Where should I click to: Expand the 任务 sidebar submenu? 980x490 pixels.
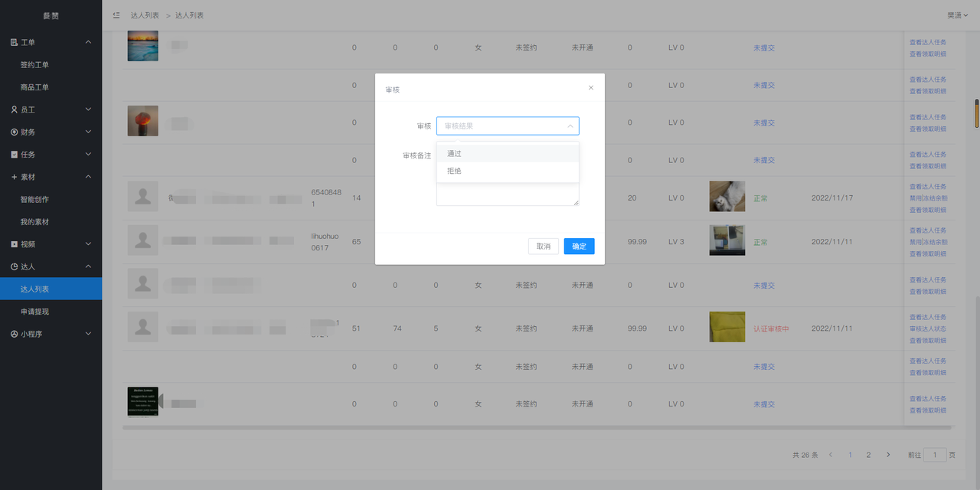click(x=51, y=155)
